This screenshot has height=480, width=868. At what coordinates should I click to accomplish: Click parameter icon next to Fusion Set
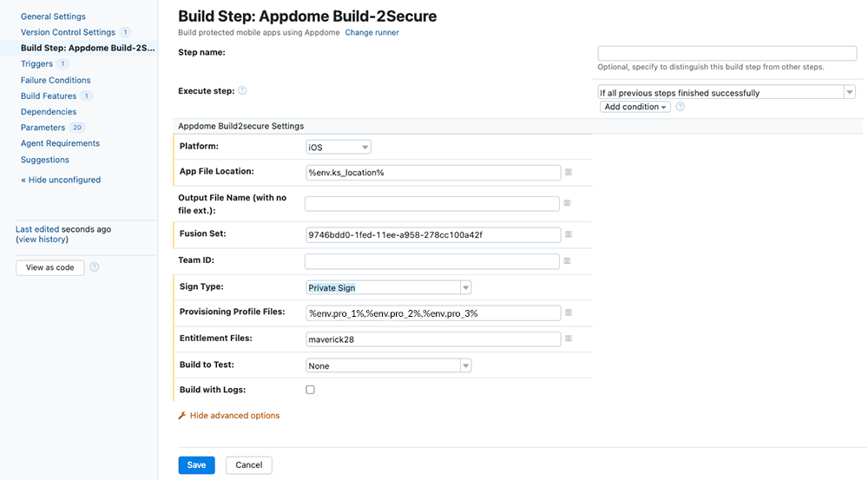coord(568,234)
